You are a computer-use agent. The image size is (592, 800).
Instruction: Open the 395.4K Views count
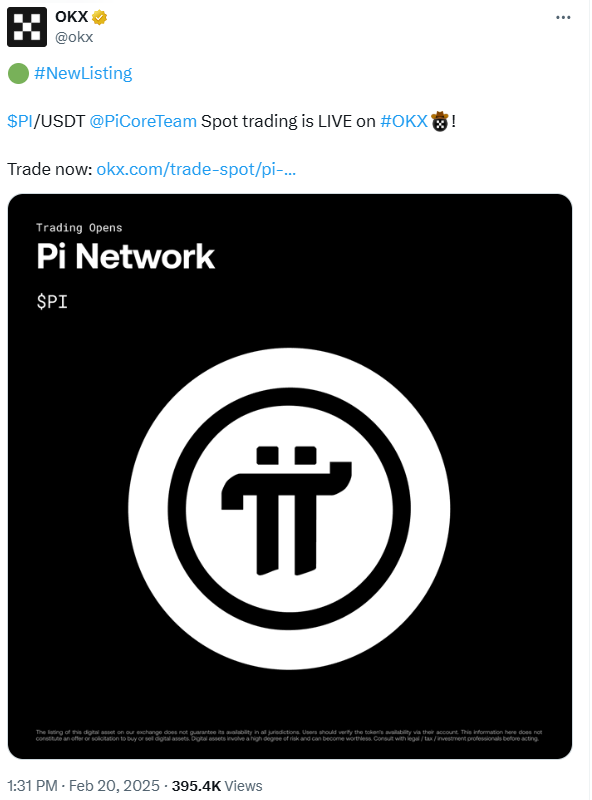(217, 786)
